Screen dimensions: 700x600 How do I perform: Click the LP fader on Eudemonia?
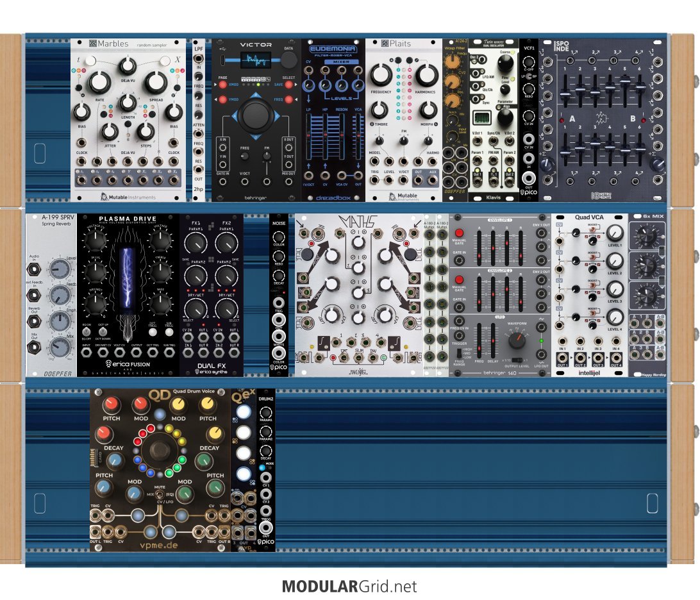pos(309,136)
